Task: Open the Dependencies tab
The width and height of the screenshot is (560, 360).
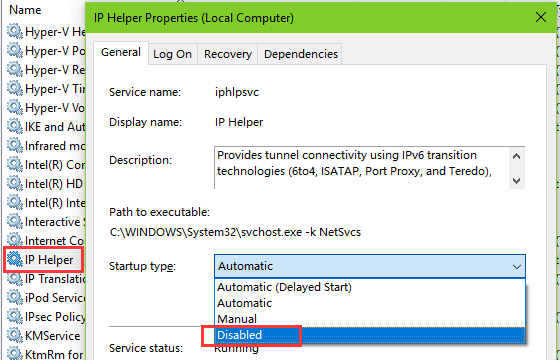Action: (x=301, y=54)
